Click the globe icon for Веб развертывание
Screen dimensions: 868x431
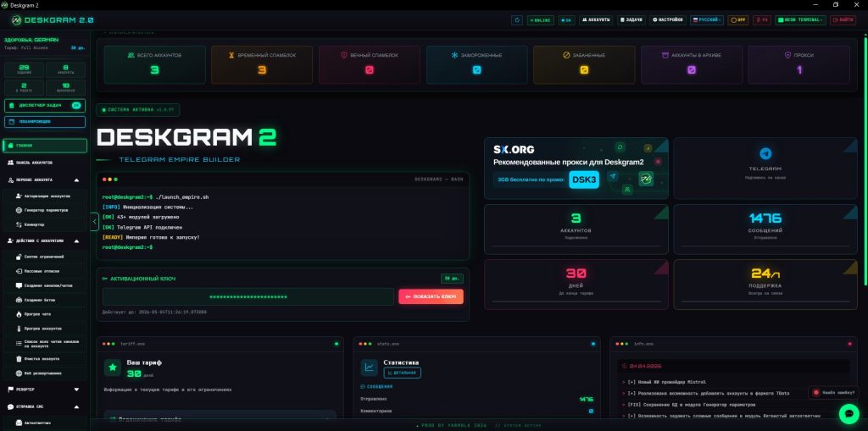[19, 373]
